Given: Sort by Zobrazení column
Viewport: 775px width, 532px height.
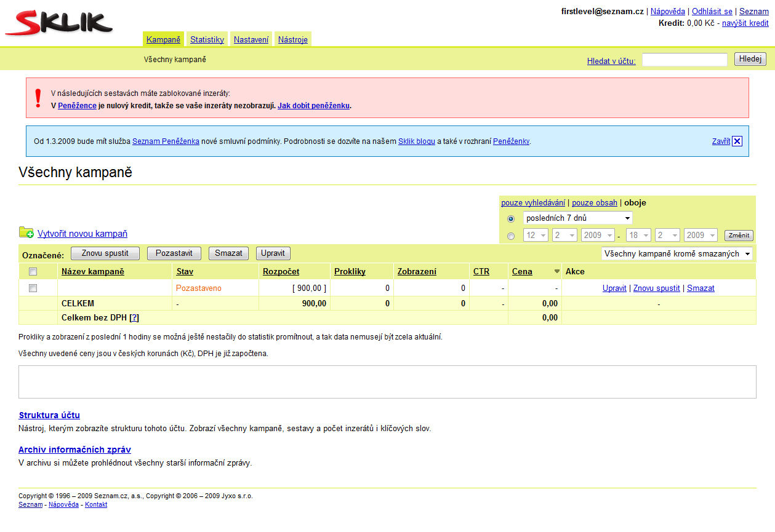Looking at the screenshot, I should coord(417,272).
